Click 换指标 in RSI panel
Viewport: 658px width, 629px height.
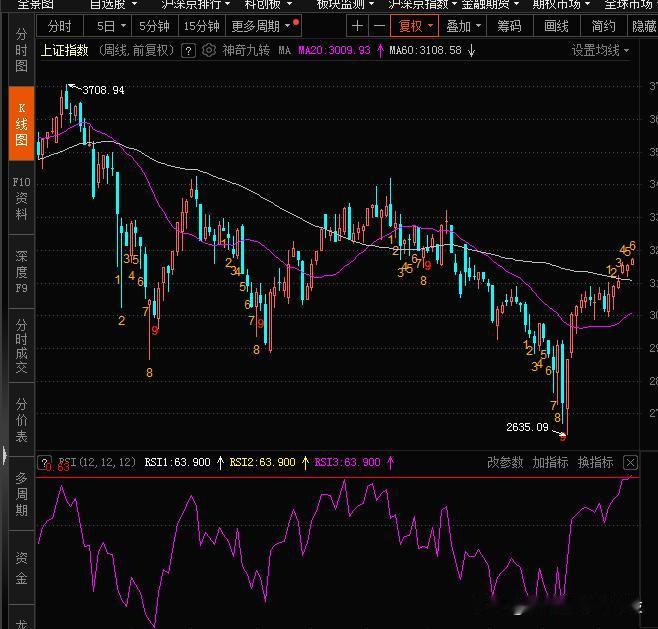595,462
